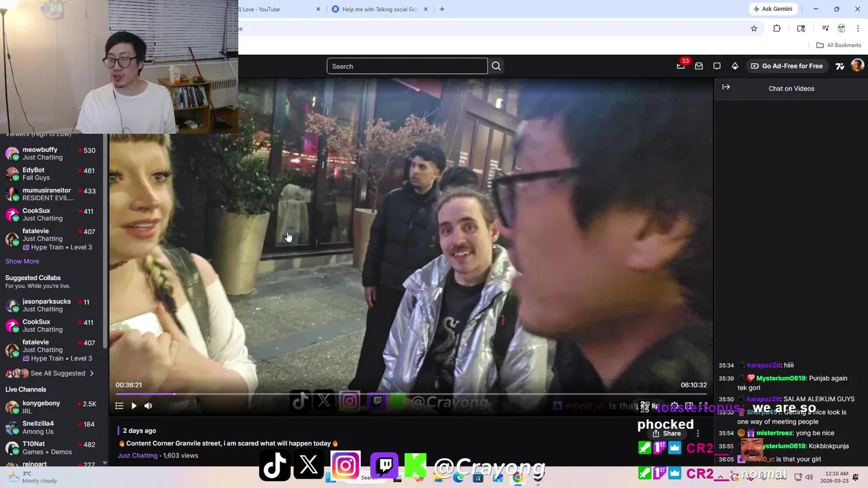
Task: Click the 06:10:32 total duration
Action: (x=694, y=385)
